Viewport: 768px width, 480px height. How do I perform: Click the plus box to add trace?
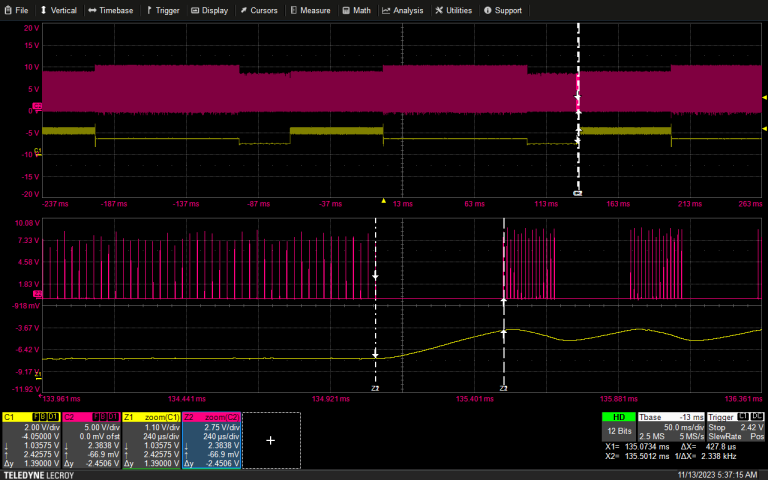pyautogui.click(x=270, y=440)
